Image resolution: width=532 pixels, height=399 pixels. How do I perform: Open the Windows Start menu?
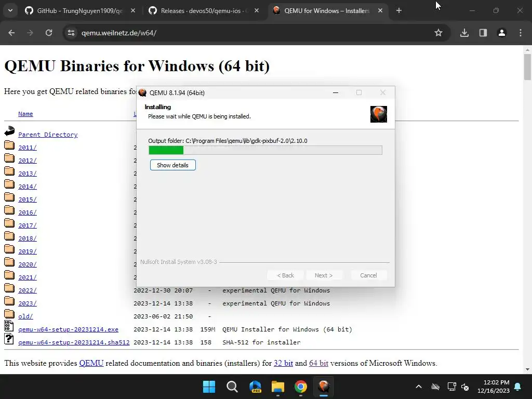pos(209,387)
